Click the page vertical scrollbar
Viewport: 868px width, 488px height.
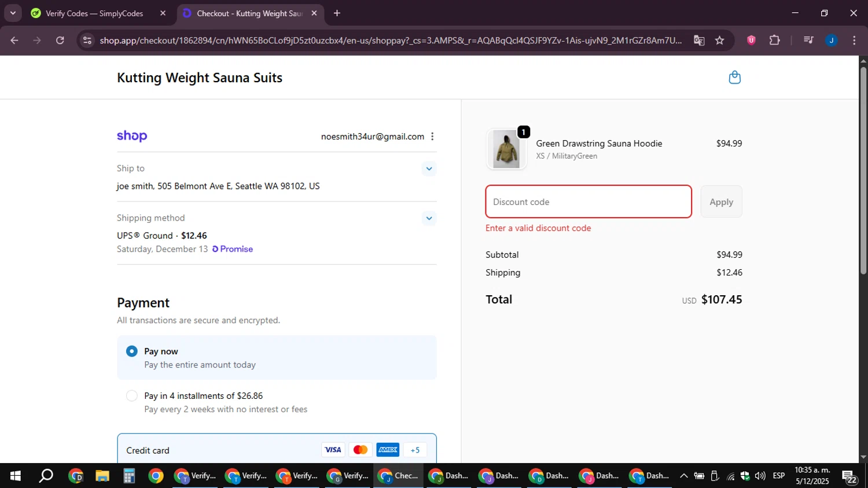(863, 171)
